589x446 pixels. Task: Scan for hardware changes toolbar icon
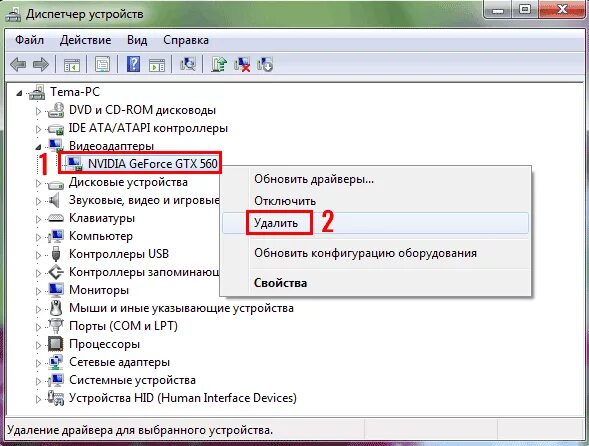pyautogui.click(x=188, y=64)
